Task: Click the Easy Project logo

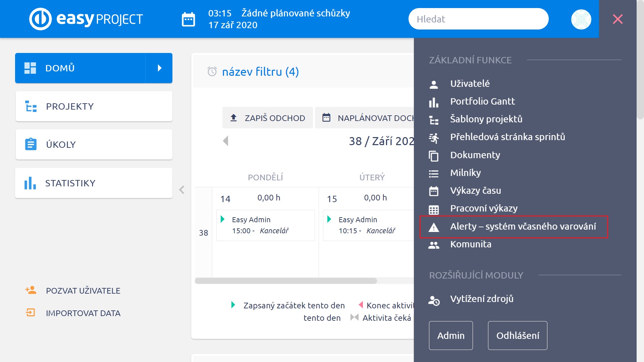Action: point(86,19)
